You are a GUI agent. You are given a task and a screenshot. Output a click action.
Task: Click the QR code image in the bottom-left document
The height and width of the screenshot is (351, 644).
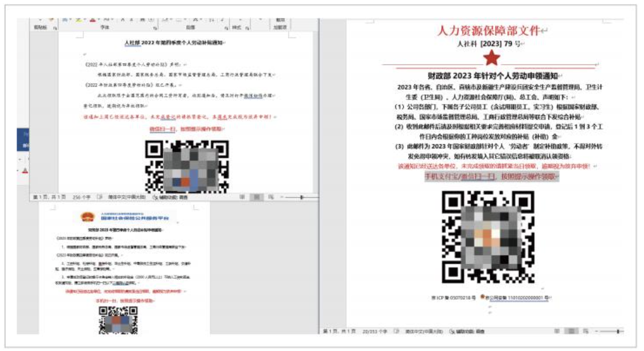point(119,320)
